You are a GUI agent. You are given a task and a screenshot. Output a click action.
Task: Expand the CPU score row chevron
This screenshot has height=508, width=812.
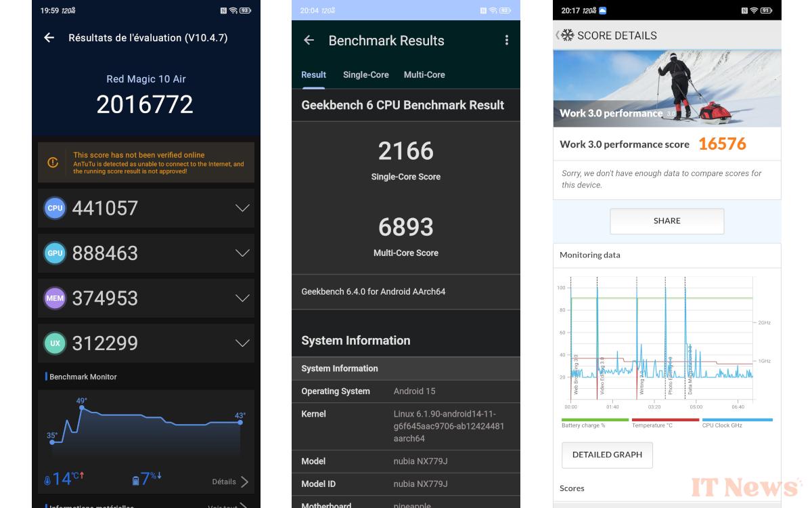click(x=242, y=208)
